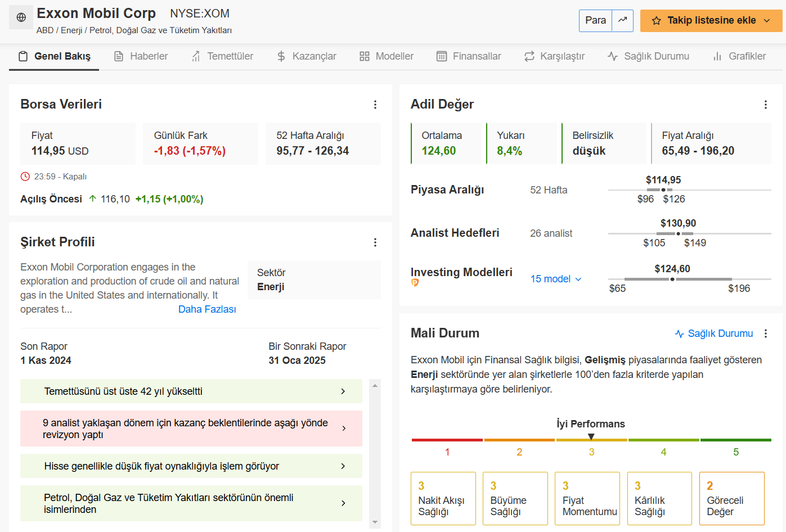
Task: Click the dollar icon of Kazançlar
Action: click(281, 56)
